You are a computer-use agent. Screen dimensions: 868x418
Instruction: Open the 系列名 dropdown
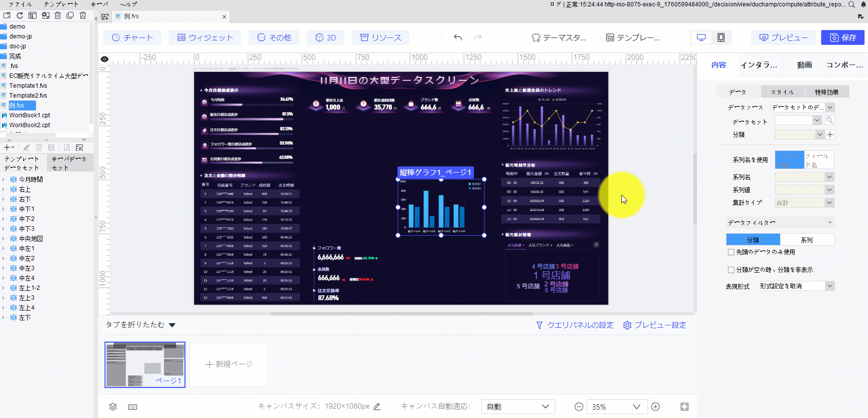coord(804,177)
